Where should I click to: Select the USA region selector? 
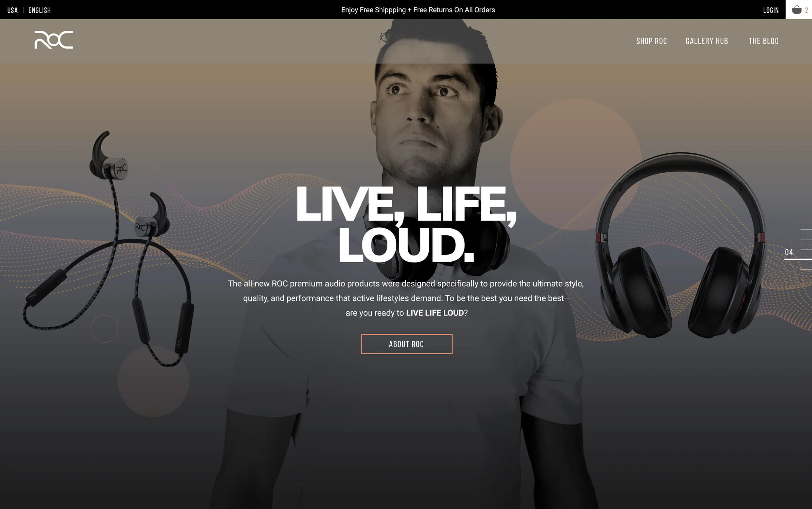[12, 10]
